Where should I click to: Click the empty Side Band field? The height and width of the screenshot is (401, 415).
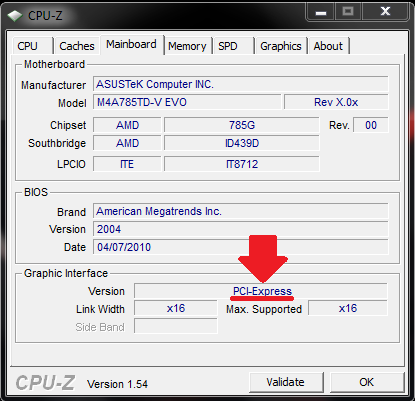[176, 326]
